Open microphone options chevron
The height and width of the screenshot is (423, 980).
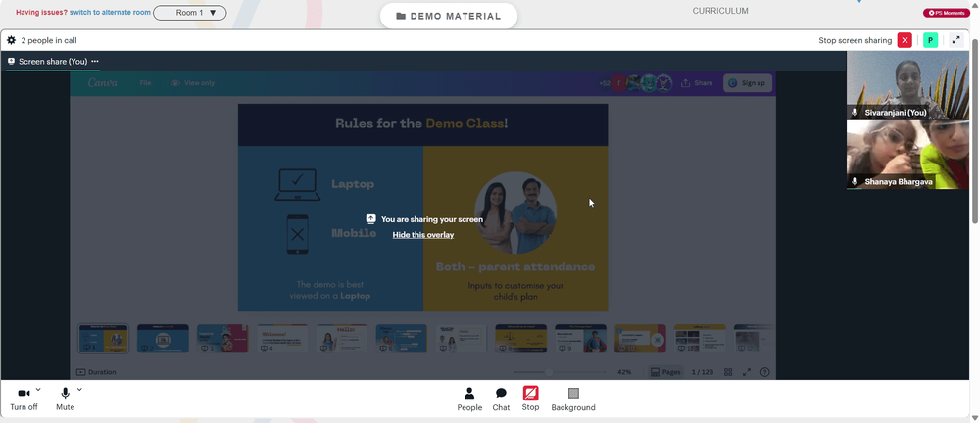tap(79, 390)
